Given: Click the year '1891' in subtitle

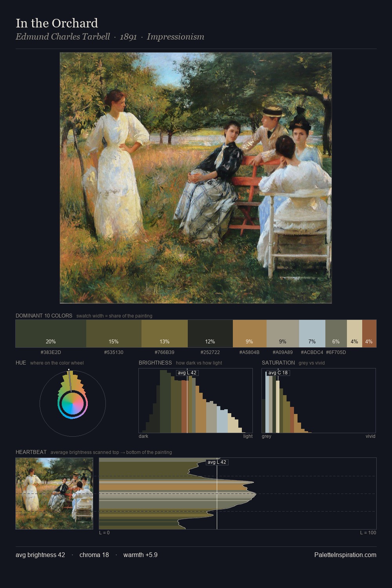Looking at the screenshot, I should (128, 37).
